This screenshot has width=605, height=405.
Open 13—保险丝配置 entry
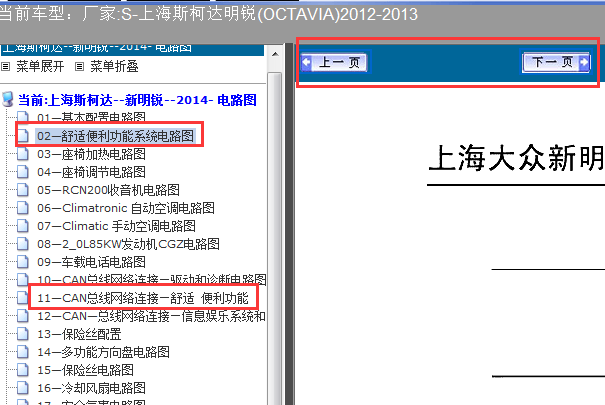click(79, 334)
